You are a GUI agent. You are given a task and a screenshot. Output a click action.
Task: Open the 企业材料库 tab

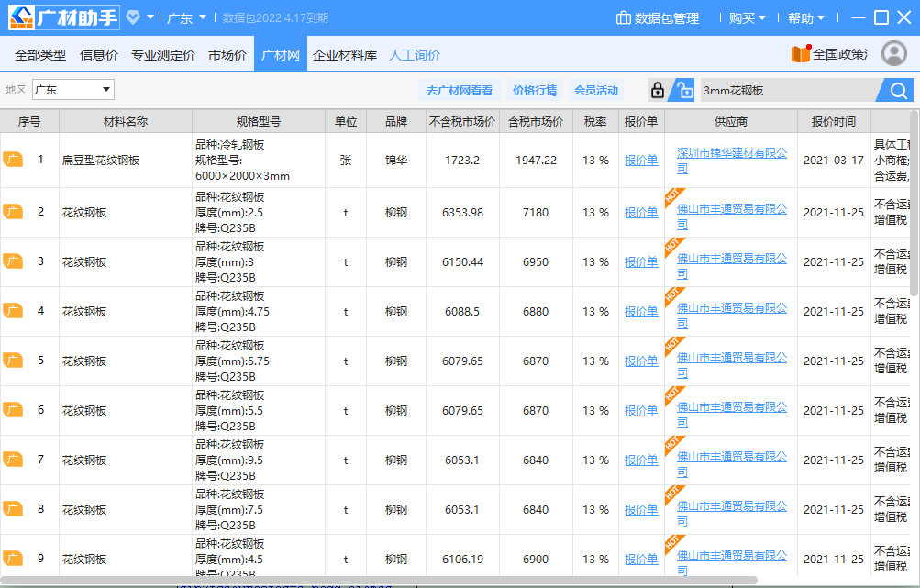[345, 55]
